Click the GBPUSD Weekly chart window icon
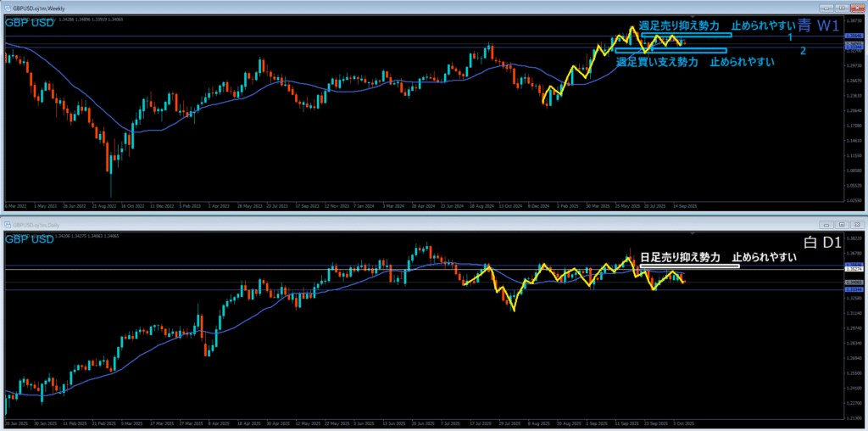The image size is (868, 431). [8, 7]
